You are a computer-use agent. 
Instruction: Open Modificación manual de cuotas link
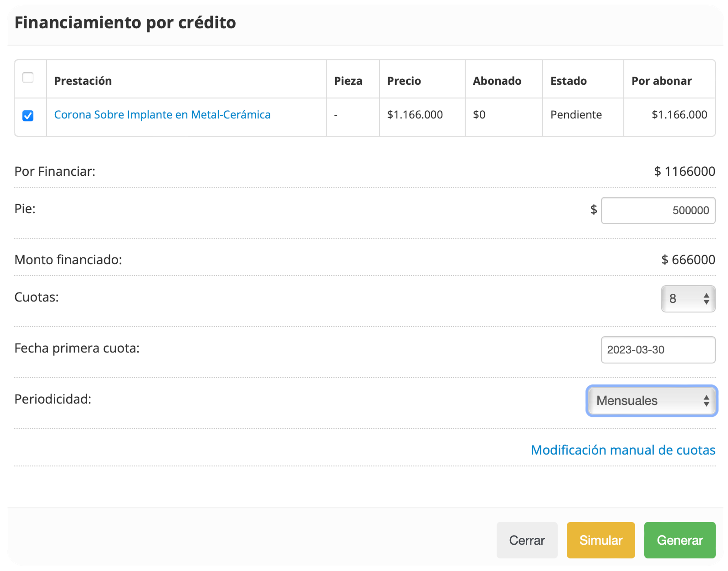[623, 450]
